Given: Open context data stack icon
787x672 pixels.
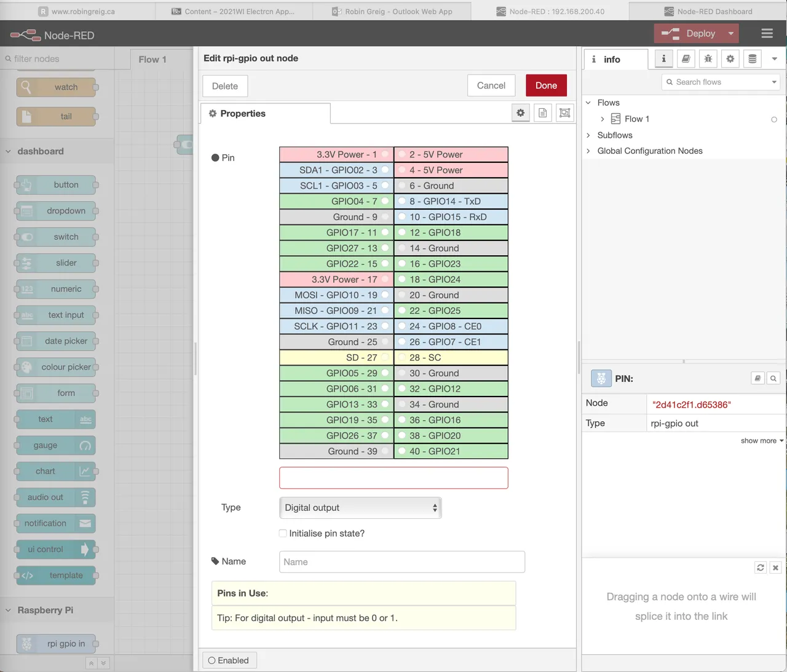Looking at the screenshot, I should [x=752, y=59].
